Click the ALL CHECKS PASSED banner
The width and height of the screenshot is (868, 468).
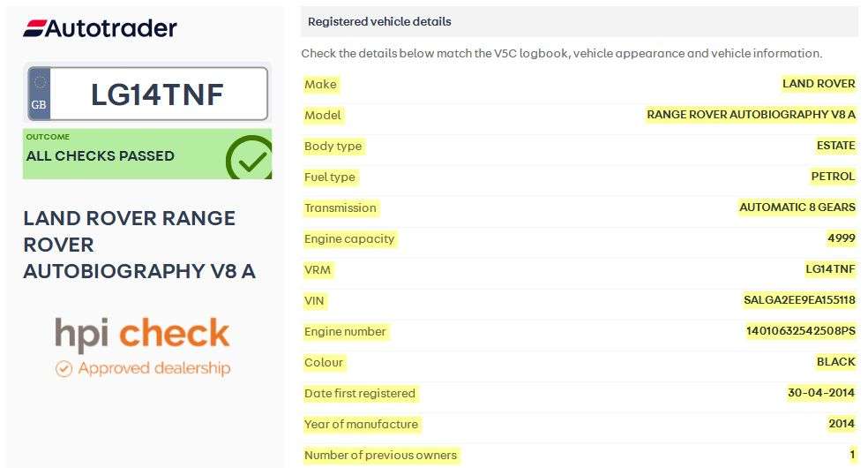click(x=100, y=155)
